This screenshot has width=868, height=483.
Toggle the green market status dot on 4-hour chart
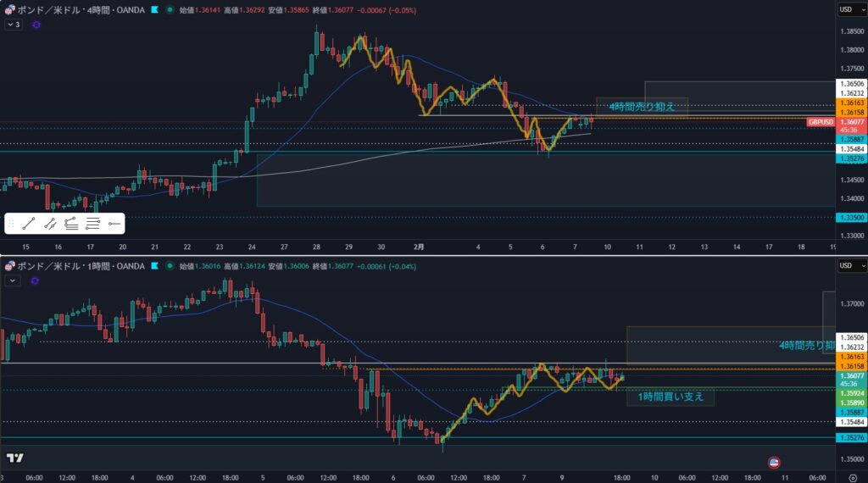pos(170,10)
